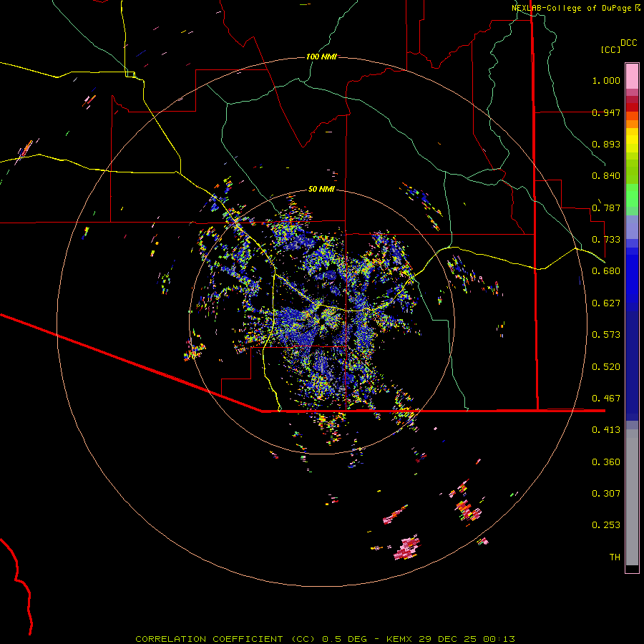Click the TH label on the legend
Image resolution: width=644 pixels, height=644 pixels.
(615, 557)
